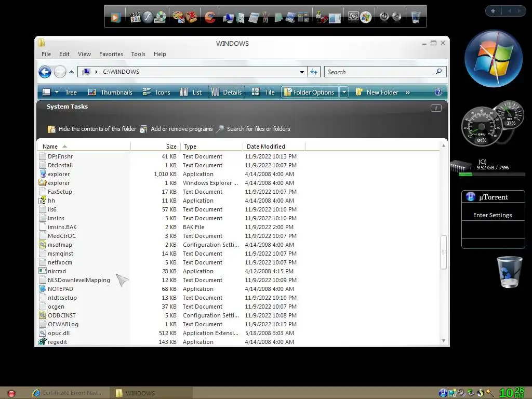Expand the Folder Options dropdown arrow
The height and width of the screenshot is (399, 532).
[344, 92]
